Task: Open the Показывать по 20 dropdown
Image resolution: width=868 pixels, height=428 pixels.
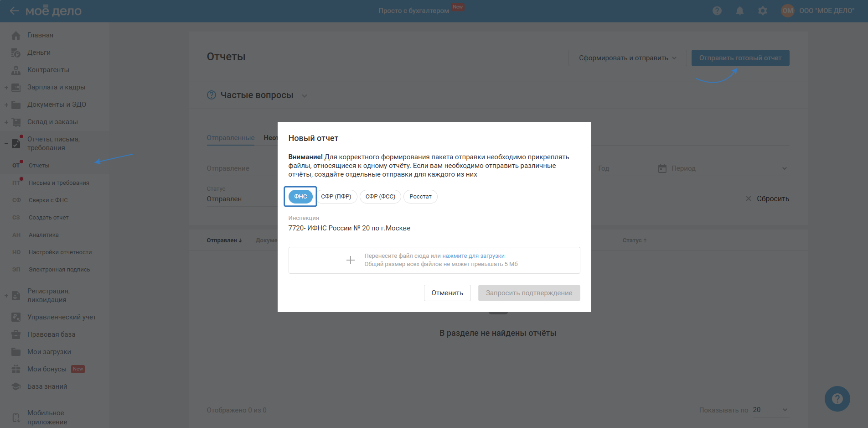Action: [x=770, y=410]
